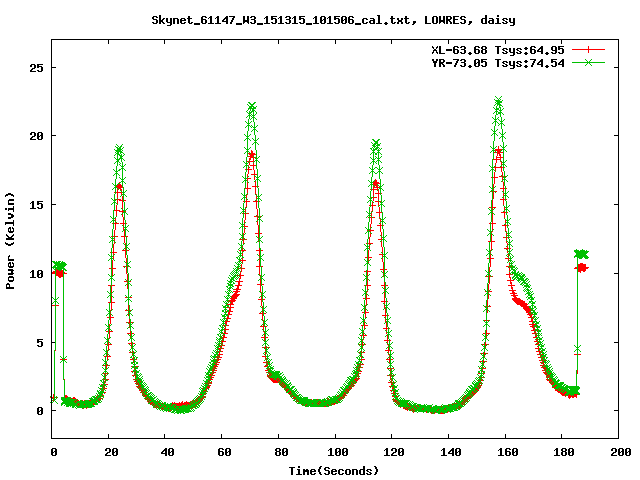Click the 60 tick label on the x-axis
Screen dimensions: 640x480
click(223, 453)
